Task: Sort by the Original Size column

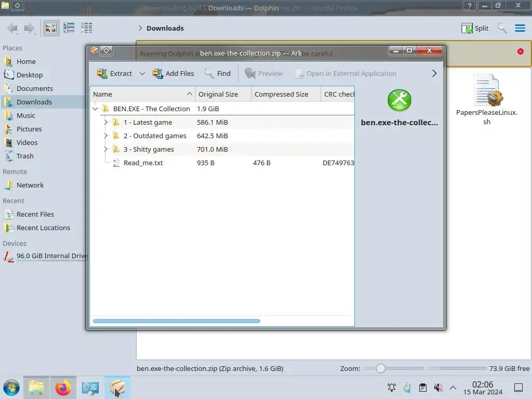Action: coord(223,95)
